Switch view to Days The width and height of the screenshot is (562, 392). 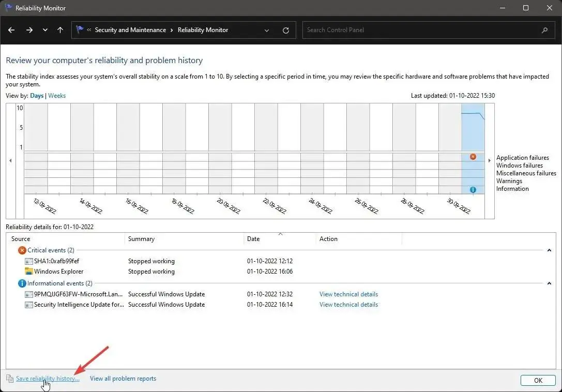click(x=37, y=96)
